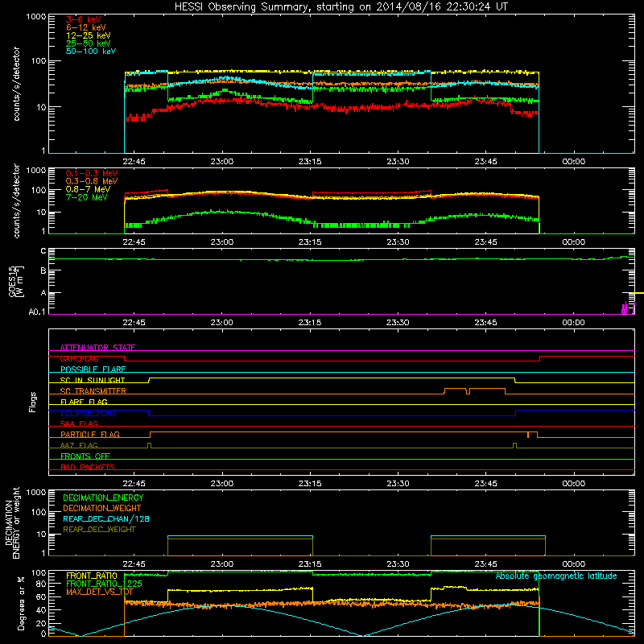Select the 3-6 keV legend entry
The height and width of the screenshot is (644, 644).
83,19
